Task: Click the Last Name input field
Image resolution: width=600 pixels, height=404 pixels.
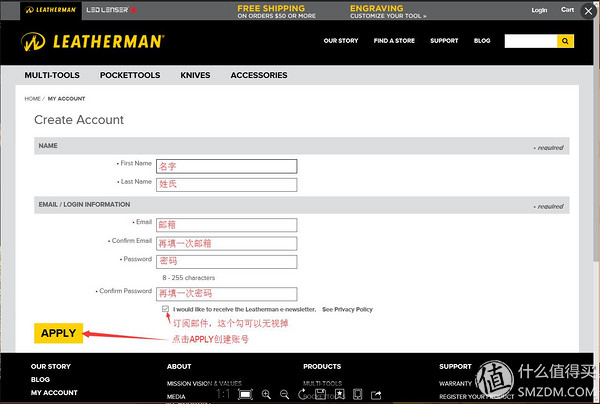Action: pos(227,184)
